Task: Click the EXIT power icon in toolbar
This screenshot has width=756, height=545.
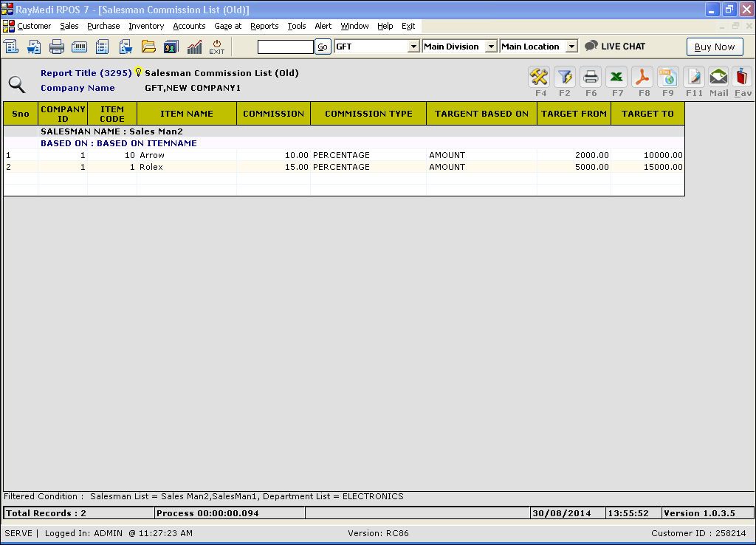Action: tap(216, 47)
